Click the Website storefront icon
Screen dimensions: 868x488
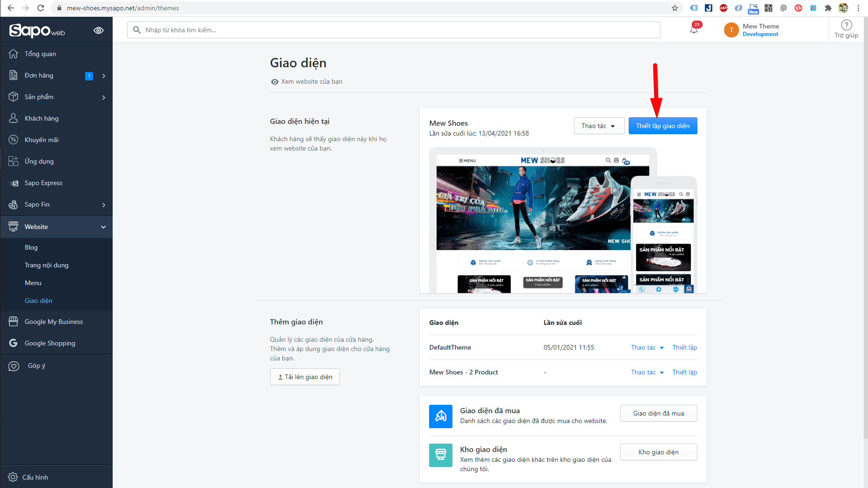coord(14,227)
